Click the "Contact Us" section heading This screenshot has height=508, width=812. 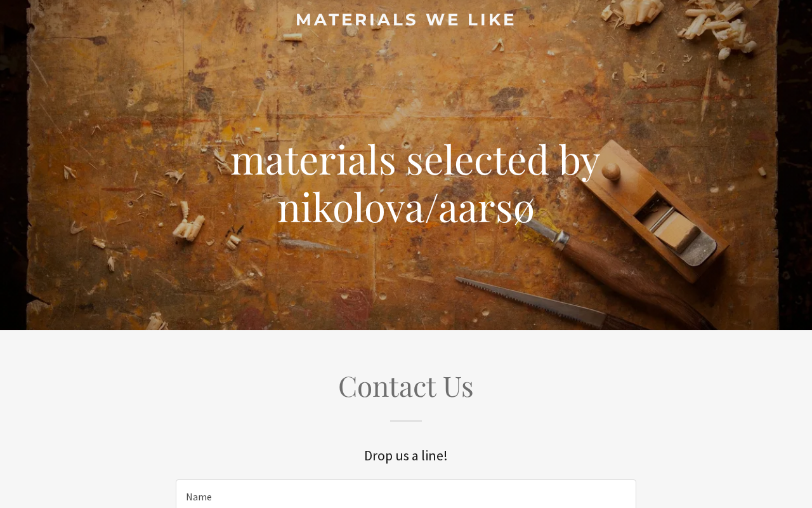(x=406, y=386)
